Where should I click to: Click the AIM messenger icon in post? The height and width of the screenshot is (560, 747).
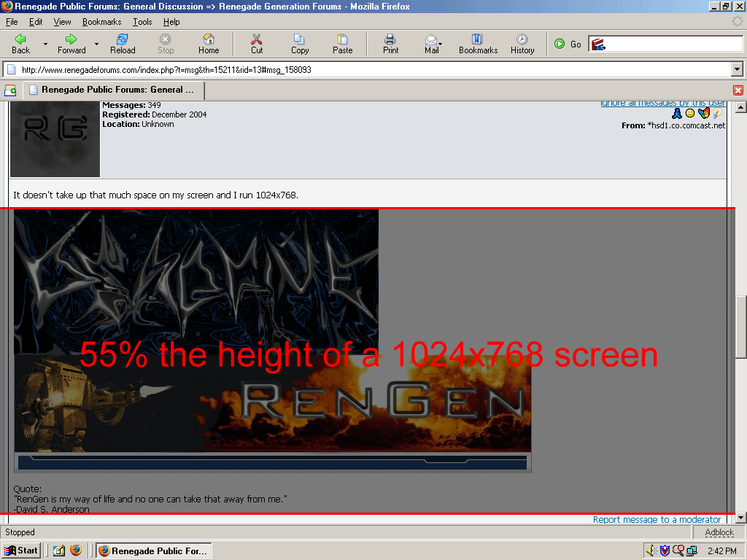[677, 114]
